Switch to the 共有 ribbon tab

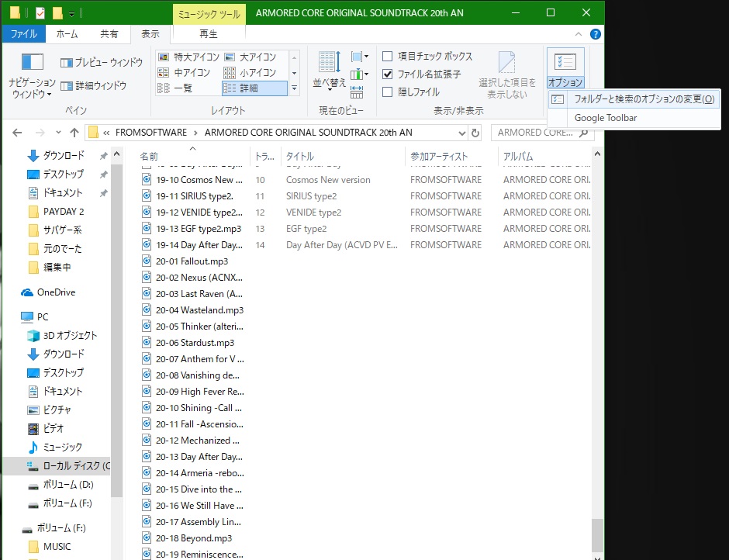point(109,34)
